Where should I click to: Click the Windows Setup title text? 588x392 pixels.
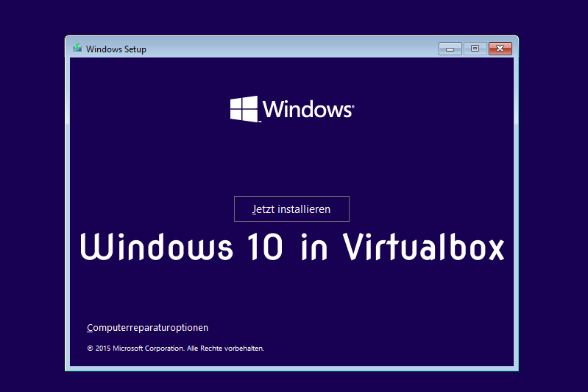116,49
